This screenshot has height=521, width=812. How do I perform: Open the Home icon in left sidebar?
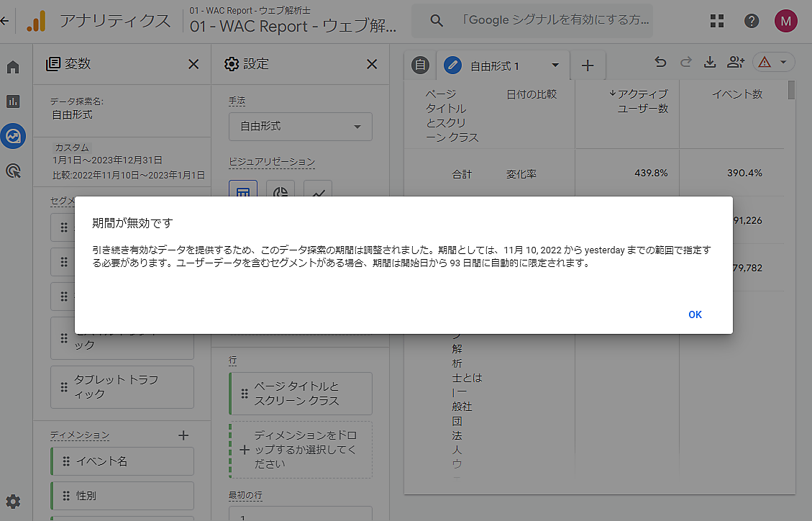click(x=13, y=68)
